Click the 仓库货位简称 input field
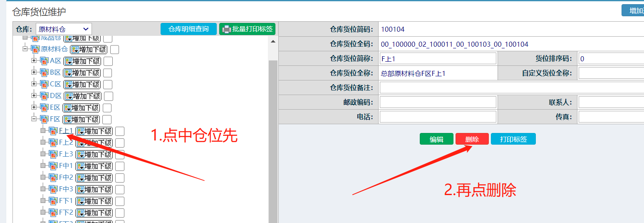Image resolution: width=644 pixels, height=223 pixels. click(x=438, y=58)
